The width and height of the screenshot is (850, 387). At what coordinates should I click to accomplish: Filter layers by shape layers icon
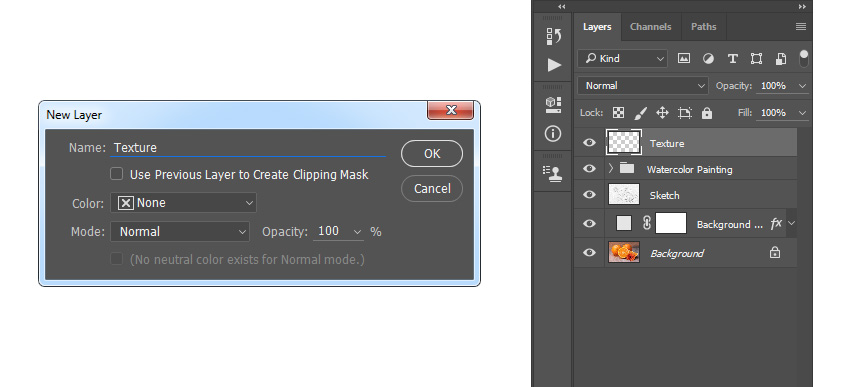tap(756, 59)
